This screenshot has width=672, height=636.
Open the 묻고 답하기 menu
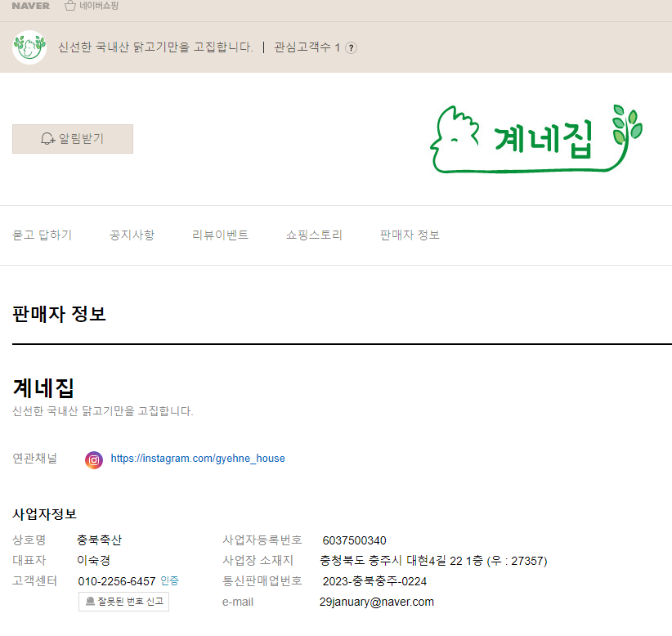click(42, 235)
